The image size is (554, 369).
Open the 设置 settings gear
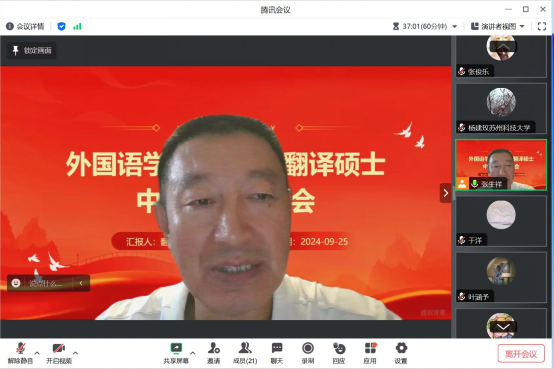click(x=401, y=353)
